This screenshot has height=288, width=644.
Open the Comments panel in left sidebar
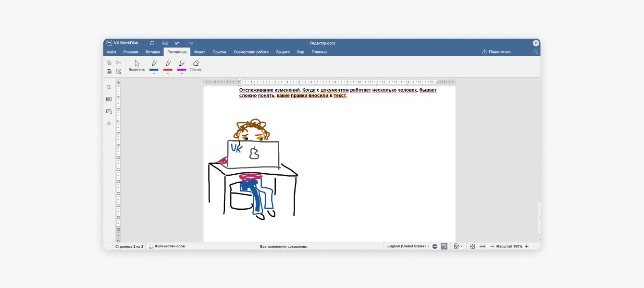109,99
